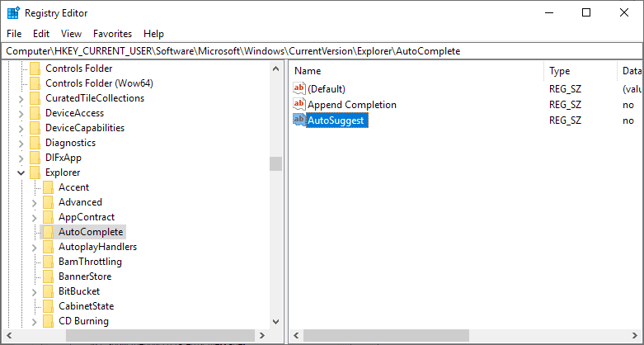Expand the Advanced registry key

pos(34,202)
